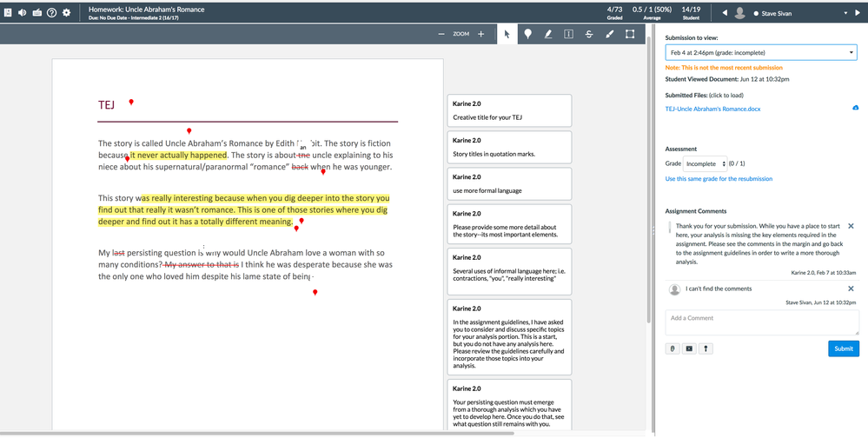
Task: Record a media comment
Action: (689, 348)
